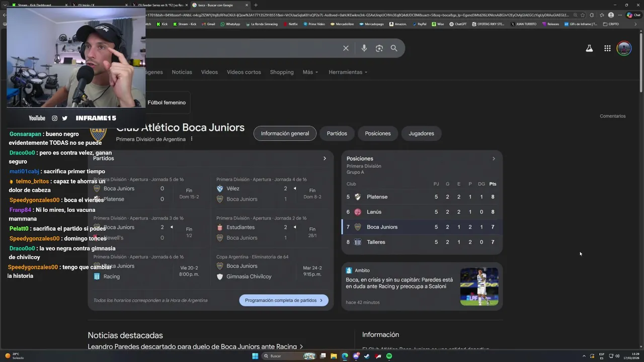Open WhatsApp bookmark
The image size is (644, 362).
[x=230, y=24]
